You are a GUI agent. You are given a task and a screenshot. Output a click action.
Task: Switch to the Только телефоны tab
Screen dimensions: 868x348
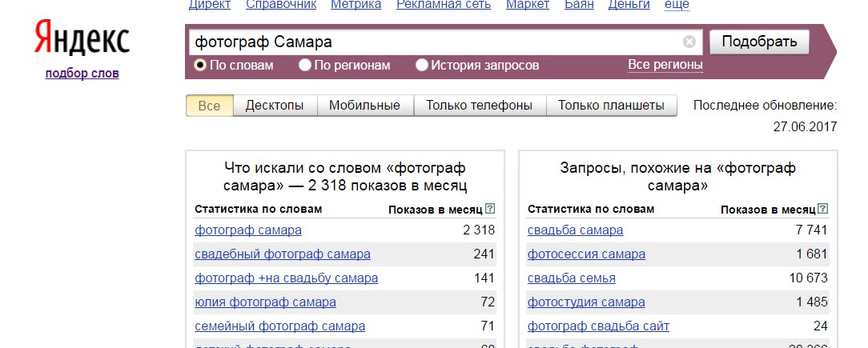[x=480, y=106]
